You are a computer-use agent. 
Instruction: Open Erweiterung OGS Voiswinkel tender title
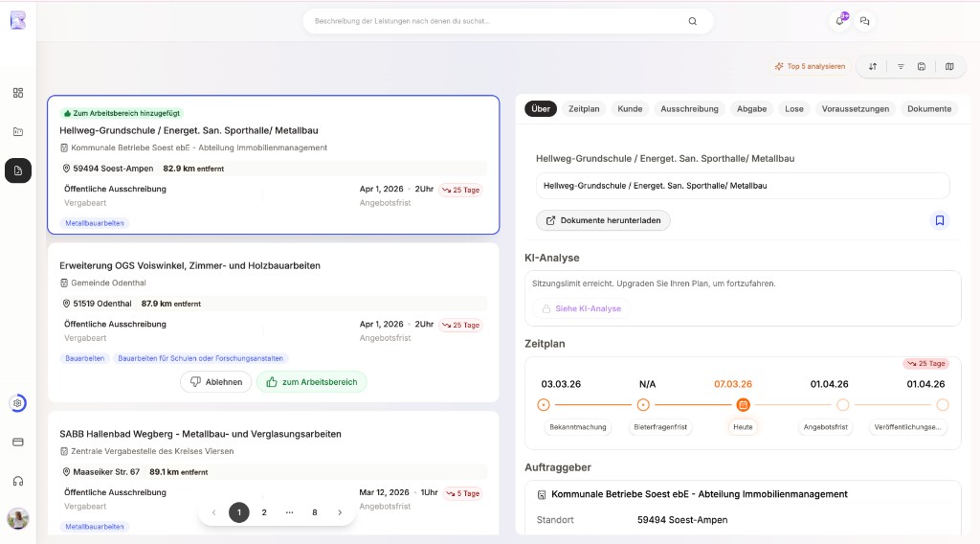(190, 265)
